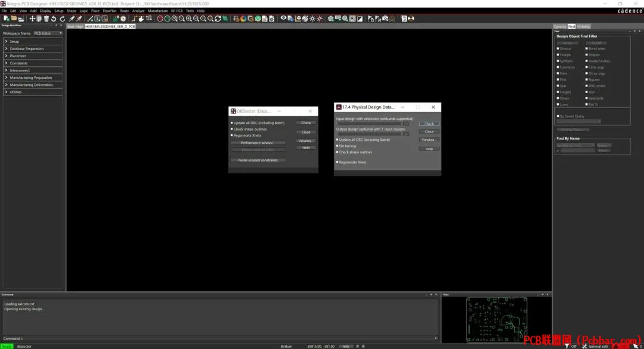Click the green circle toolbar icon
The width and height of the screenshot is (644, 349).
coord(167,18)
